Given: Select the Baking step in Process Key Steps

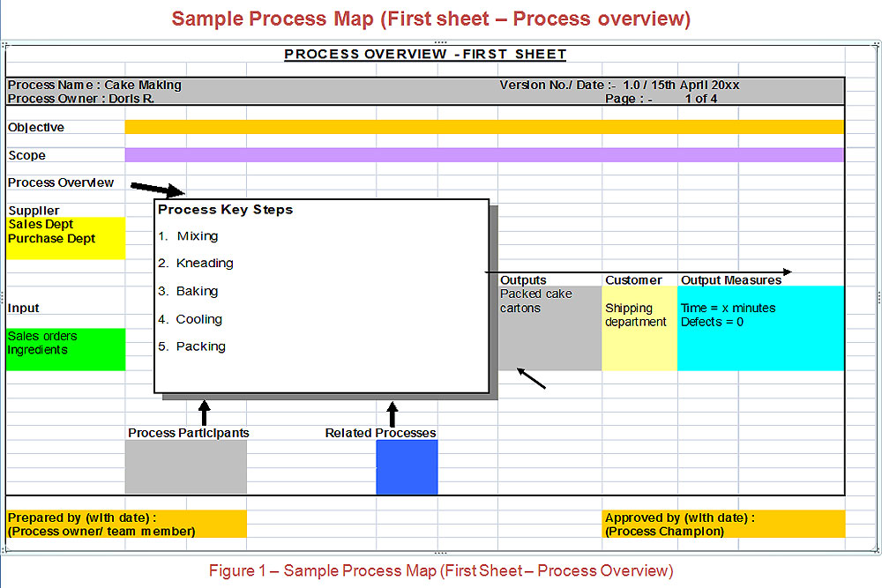Looking at the screenshot, I should [x=197, y=291].
